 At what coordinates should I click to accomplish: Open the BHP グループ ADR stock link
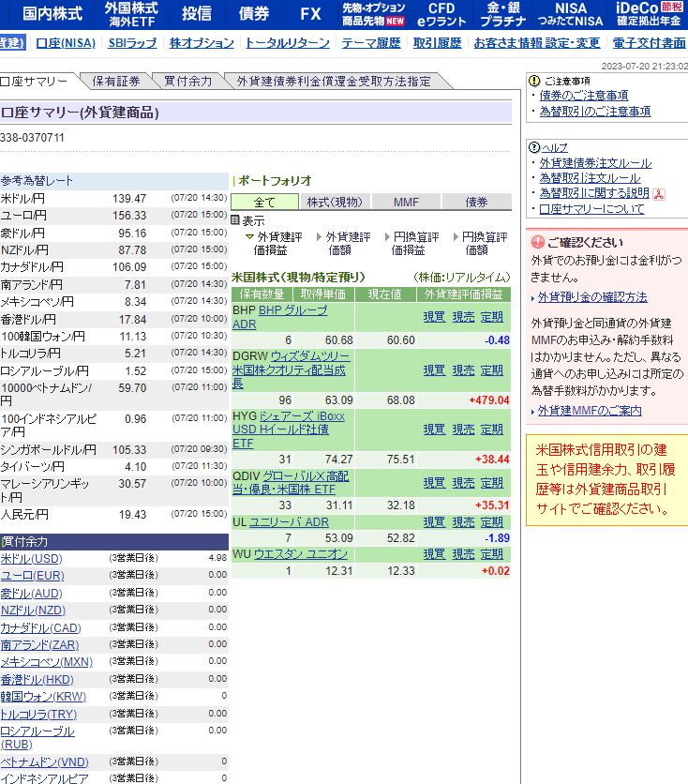(x=280, y=317)
